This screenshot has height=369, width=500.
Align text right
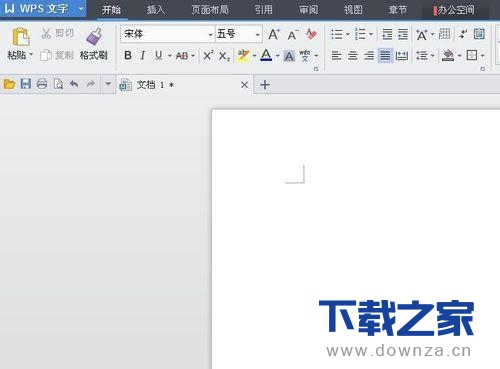coord(369,56)
